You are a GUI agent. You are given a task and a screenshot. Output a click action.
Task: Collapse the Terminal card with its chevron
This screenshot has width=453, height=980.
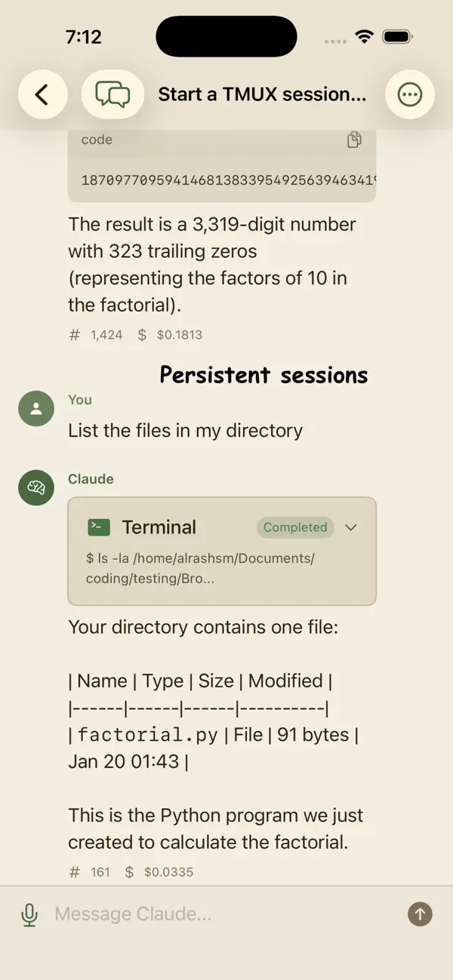[350, 527]
